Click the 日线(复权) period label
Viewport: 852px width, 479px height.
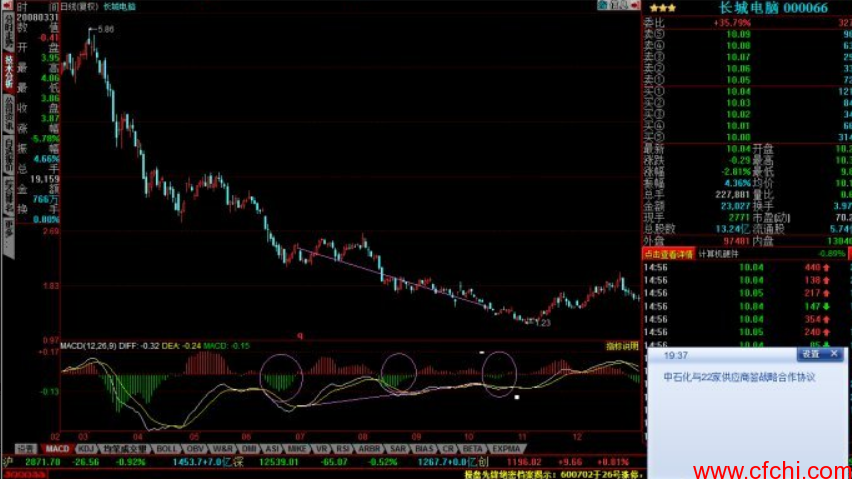tap(78, 7)
